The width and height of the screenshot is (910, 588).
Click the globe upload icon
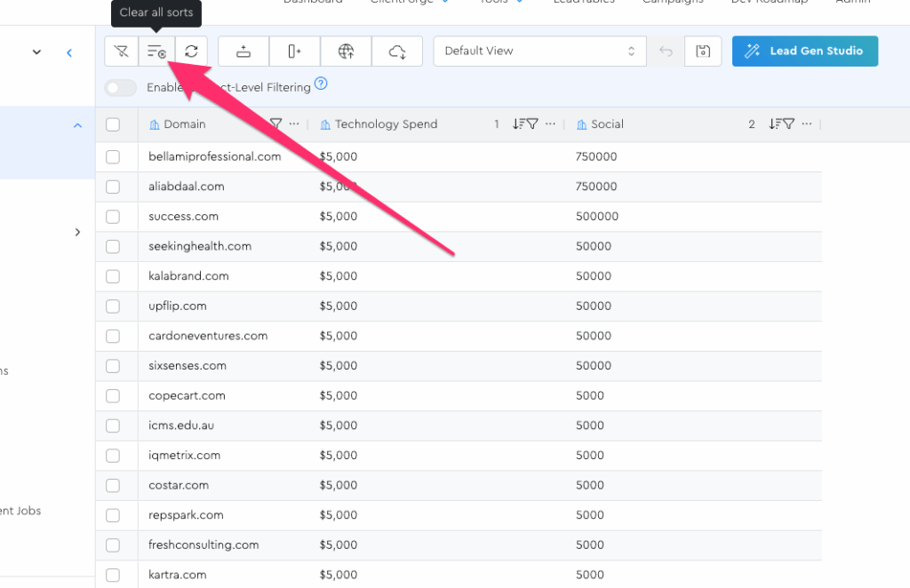coord(347,52)
